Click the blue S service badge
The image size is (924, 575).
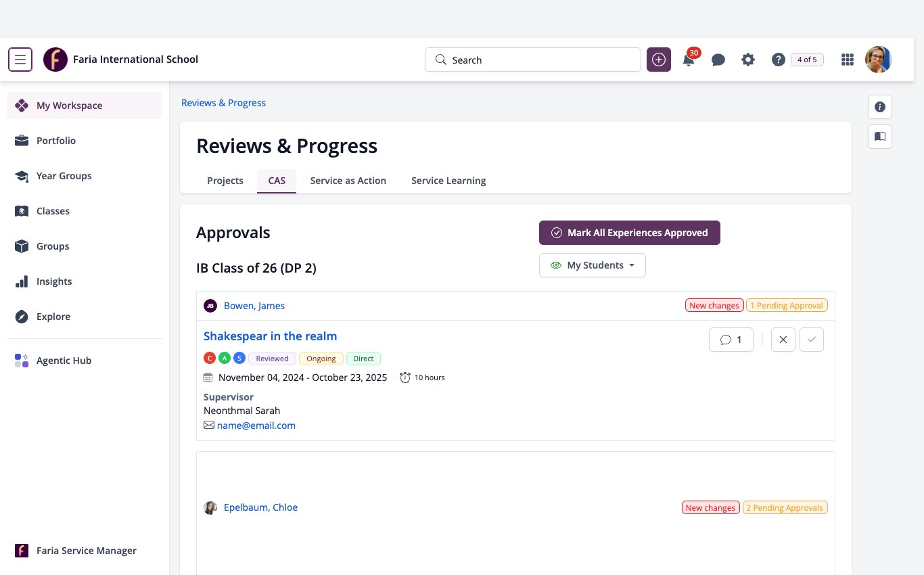click(239, 359)
